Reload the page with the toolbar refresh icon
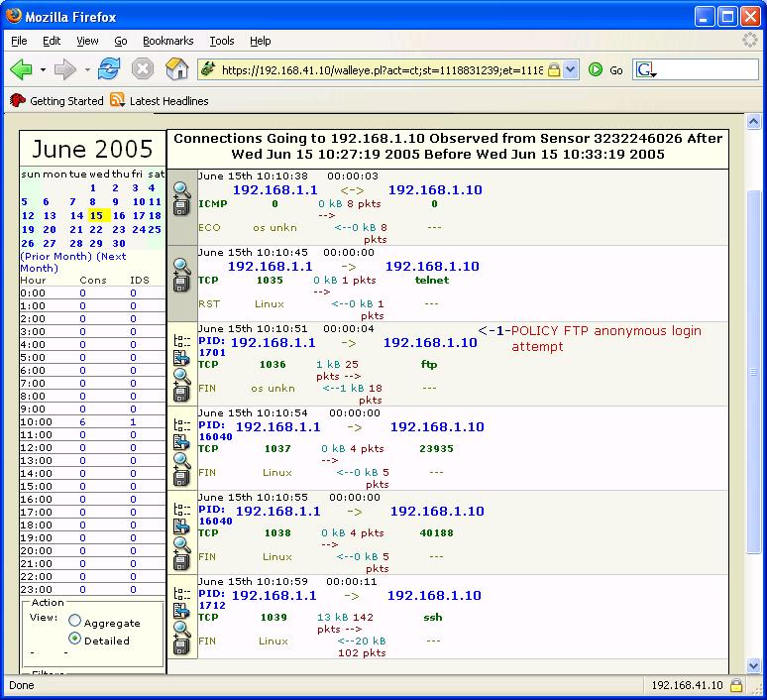 click(109, 69)
